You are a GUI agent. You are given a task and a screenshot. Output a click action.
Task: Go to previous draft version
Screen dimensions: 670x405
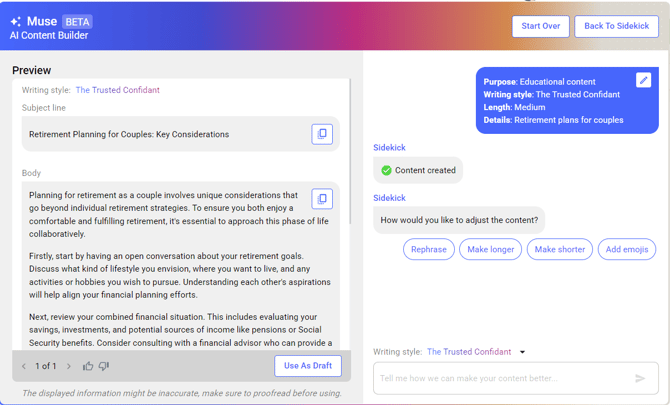point(24,366)
